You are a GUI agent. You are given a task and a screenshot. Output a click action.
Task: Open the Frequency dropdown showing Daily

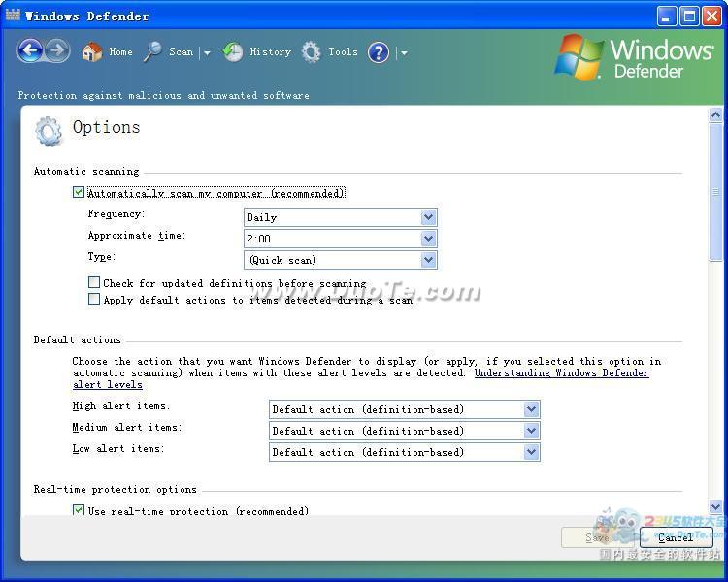click(x=341, y=217)
